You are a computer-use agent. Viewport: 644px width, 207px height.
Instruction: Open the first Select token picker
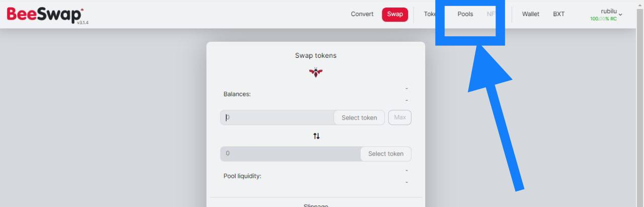point(359,118)
